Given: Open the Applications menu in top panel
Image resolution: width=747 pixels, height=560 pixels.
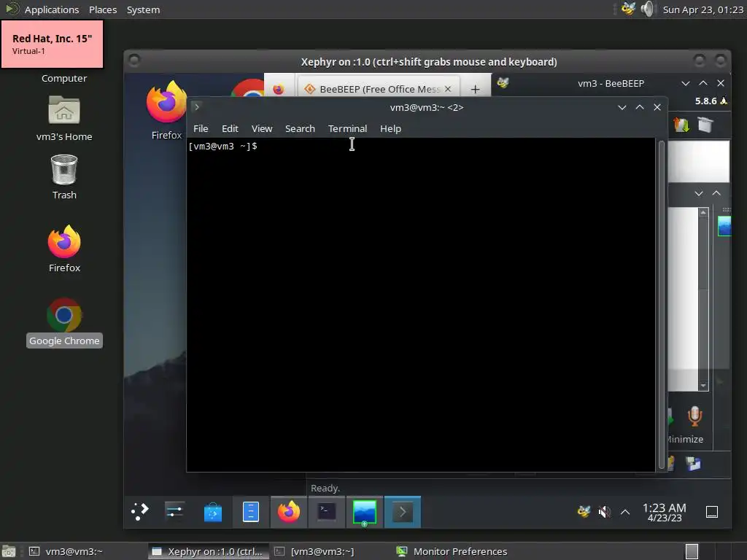Looking at the screenshot, I should [x=52, y=9].
